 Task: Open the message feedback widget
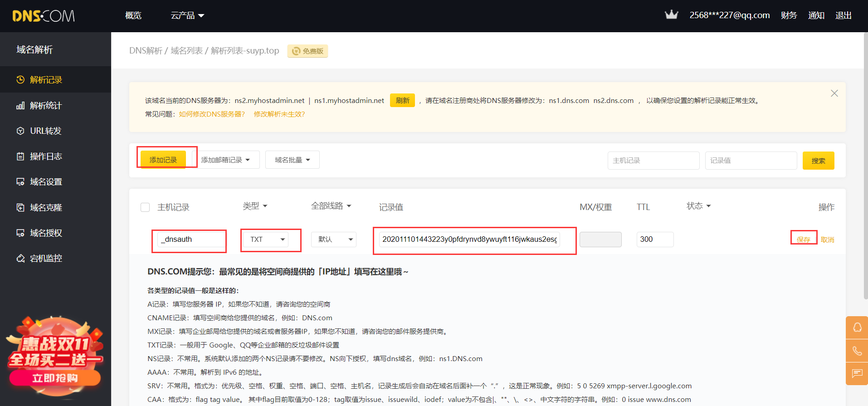(x=857, y=373)
